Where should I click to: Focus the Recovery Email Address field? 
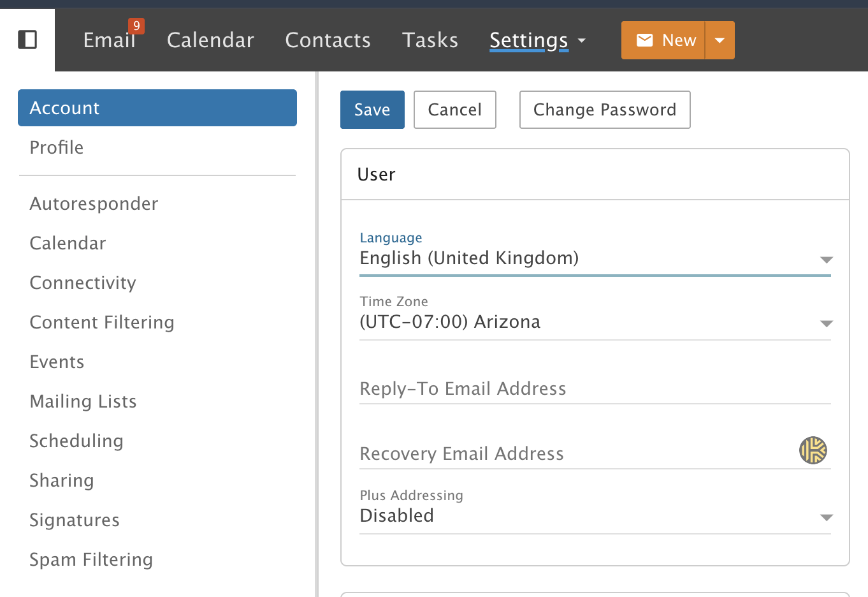click(574, 454)
